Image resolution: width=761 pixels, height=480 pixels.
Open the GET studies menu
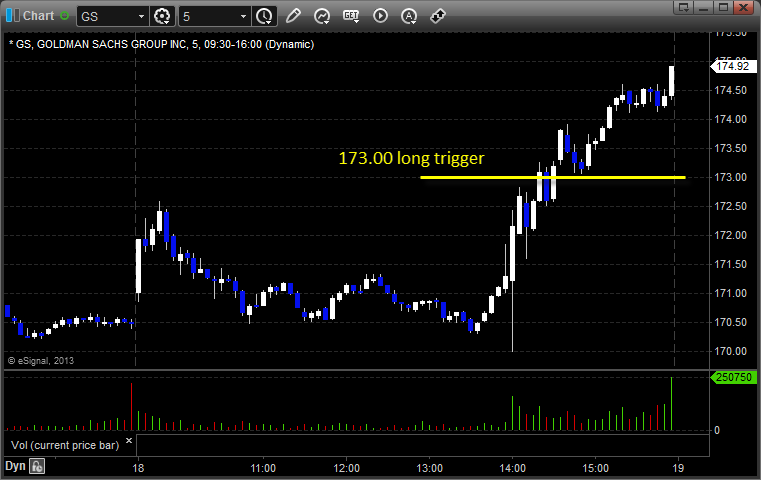click(351, 16)
